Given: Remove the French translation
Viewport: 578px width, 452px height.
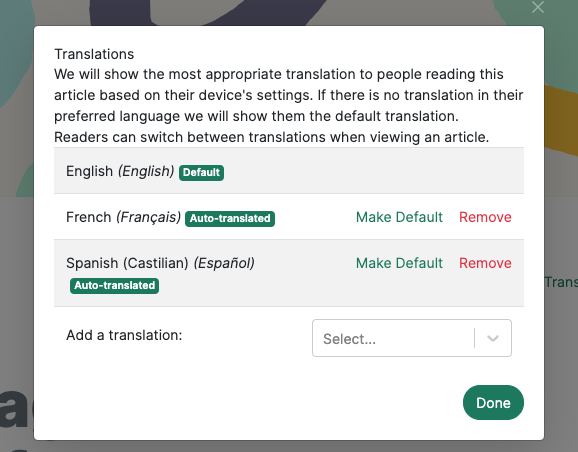Looking at the screenshot, I should tap(485, 217).
